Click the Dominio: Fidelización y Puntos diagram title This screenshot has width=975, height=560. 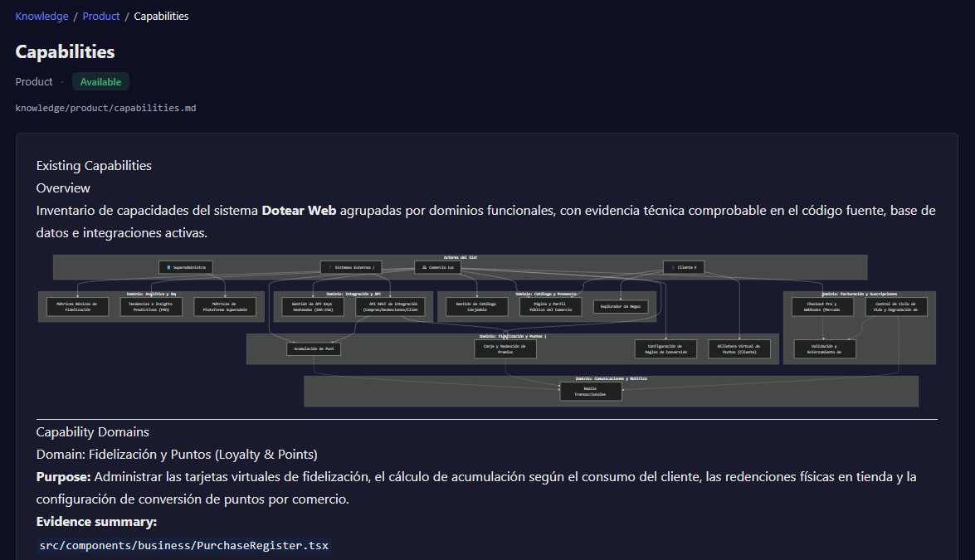(512, 336)
